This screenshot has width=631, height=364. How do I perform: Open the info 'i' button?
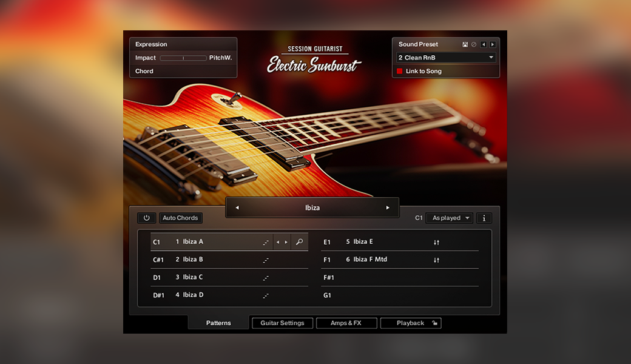[x=484, y=218]
